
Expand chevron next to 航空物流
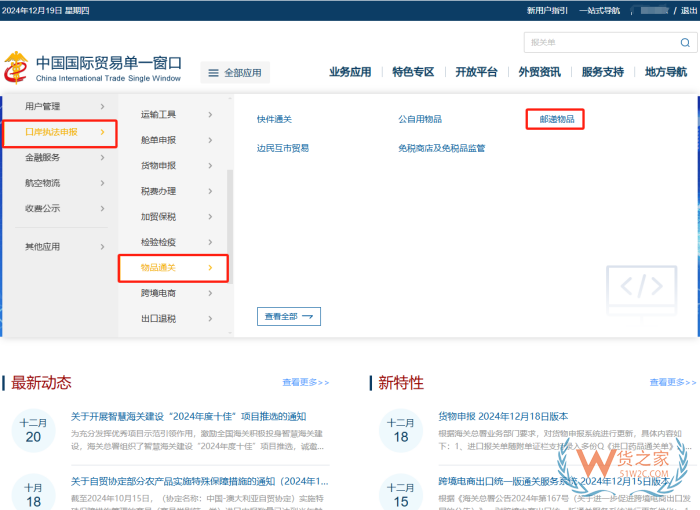click(102, 183)
